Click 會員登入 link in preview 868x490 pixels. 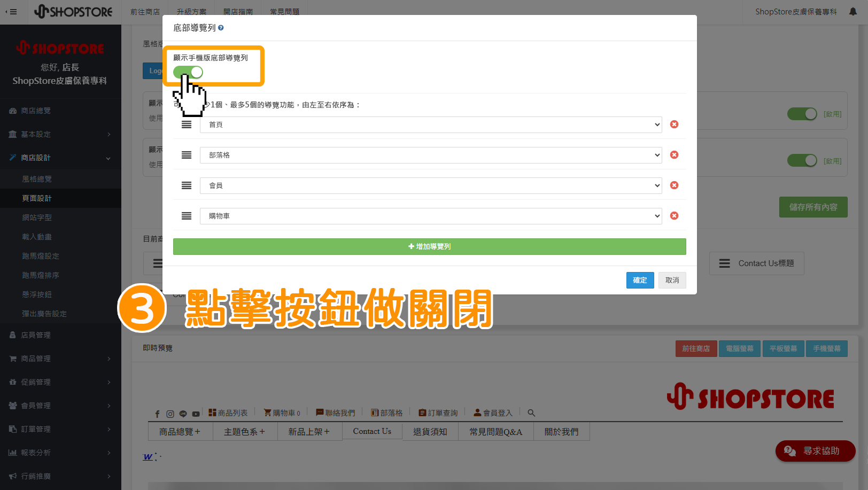pos(493,413)
